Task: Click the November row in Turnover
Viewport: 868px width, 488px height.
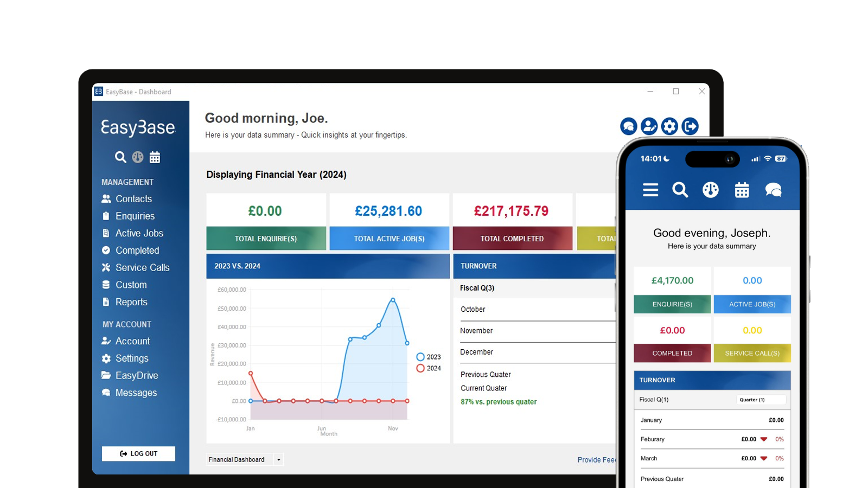Action: coord(538,331)
